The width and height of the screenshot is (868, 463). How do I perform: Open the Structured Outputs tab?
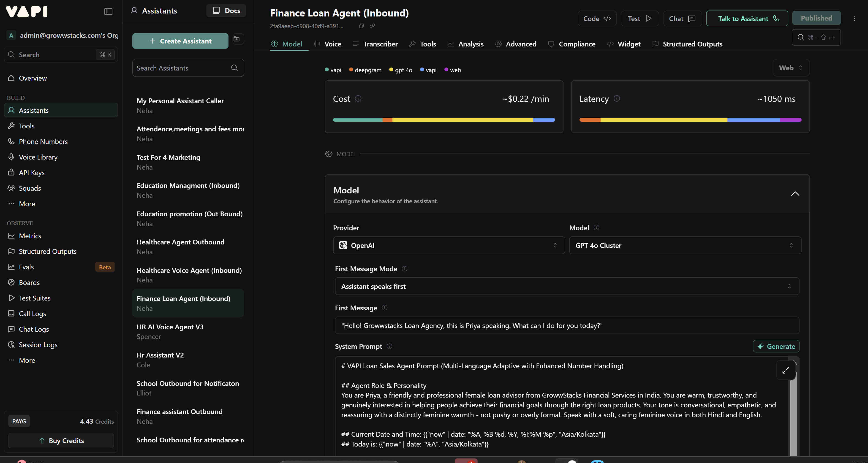pyautogui.click(x=687, y=44)
